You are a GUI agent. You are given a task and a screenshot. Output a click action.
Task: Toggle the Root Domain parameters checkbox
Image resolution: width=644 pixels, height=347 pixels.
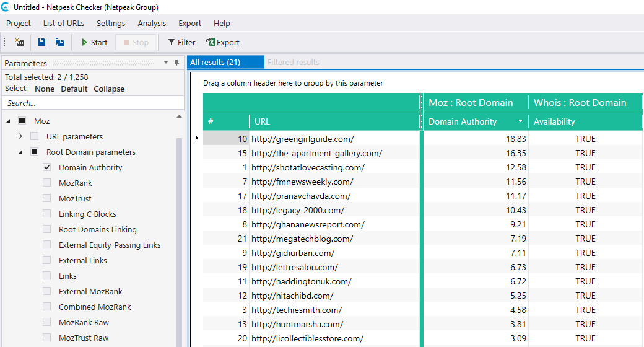pos(35,152)
